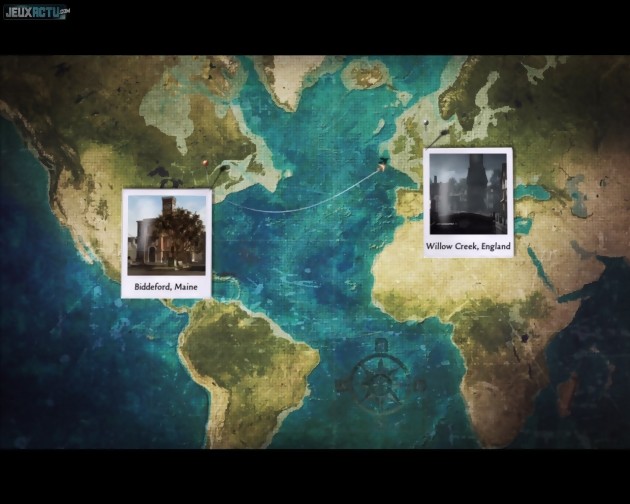The height and width of the screenshot is (504, 630).
Task: Click the red push pin near Maine
Action: (203, 163)
